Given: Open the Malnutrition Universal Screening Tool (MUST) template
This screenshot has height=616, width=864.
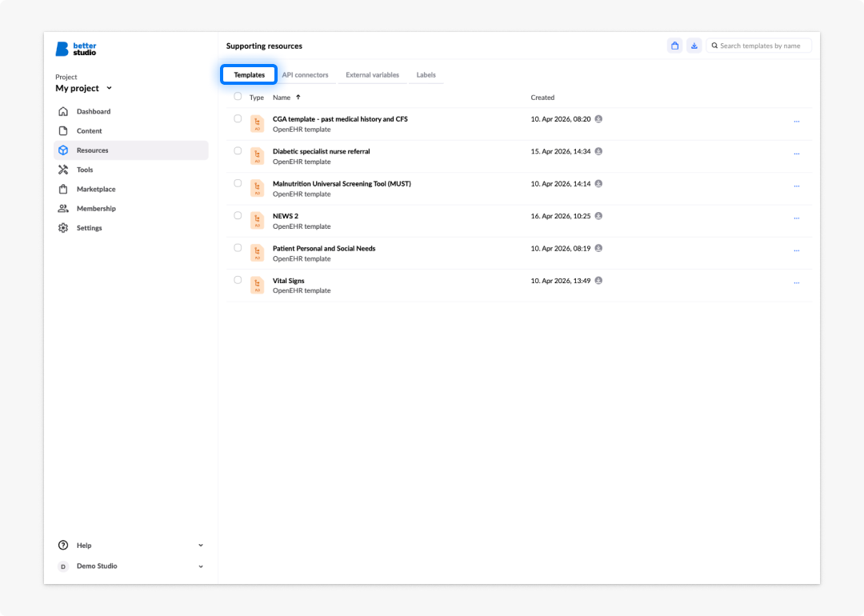Looking at the screenshot, I should pos(342,184).
